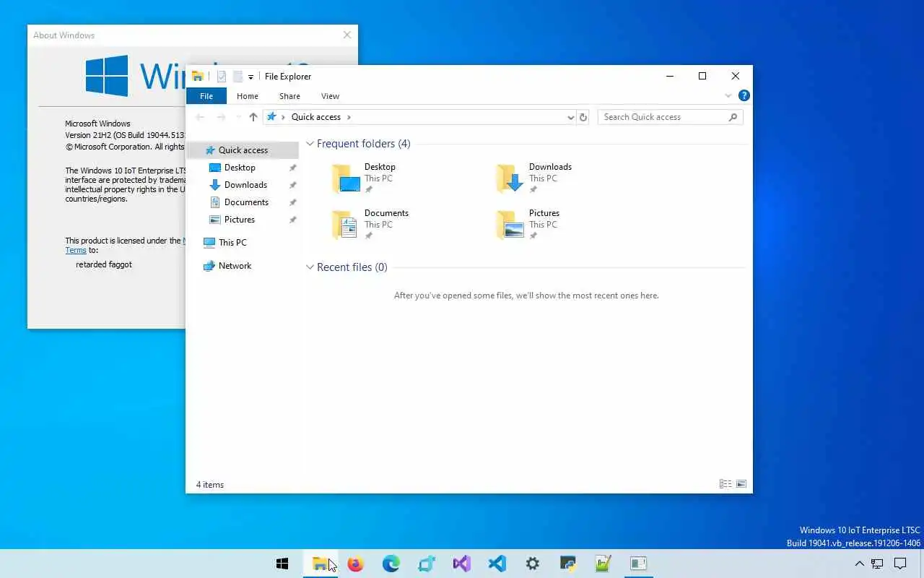Switch to the Home ribbon tab
Screen dimensions: 924x578
click(248, 96)
